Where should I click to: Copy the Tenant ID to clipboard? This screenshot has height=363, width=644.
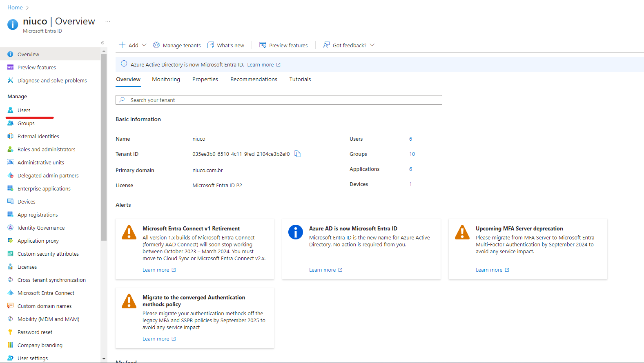[298, 154]
